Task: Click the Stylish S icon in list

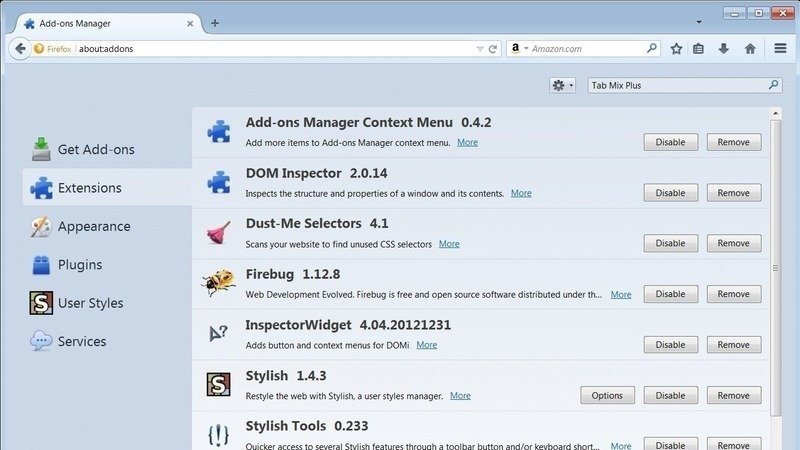Action: coord(218,384)
